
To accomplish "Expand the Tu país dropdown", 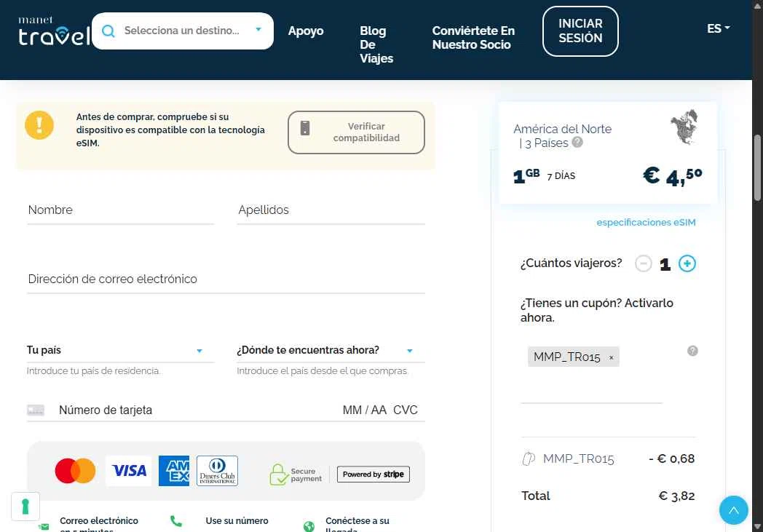I will click(x=120, y=350).
